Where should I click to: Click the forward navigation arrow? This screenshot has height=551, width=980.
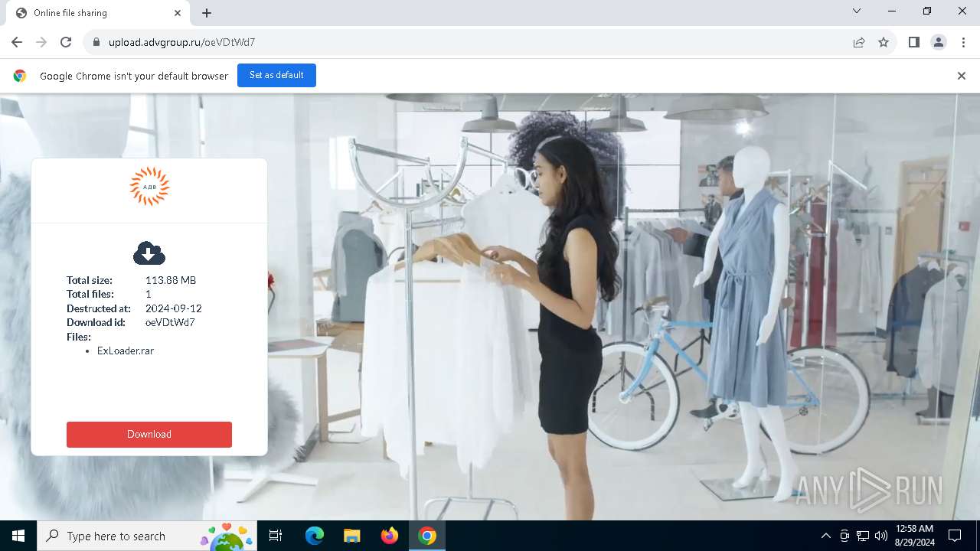(x=41, y=42)
